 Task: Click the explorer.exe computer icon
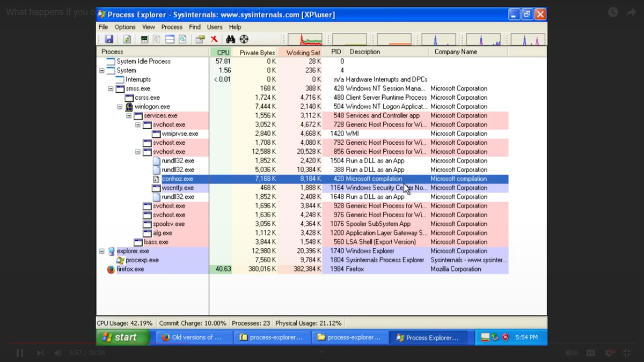(x=111, y=251)
